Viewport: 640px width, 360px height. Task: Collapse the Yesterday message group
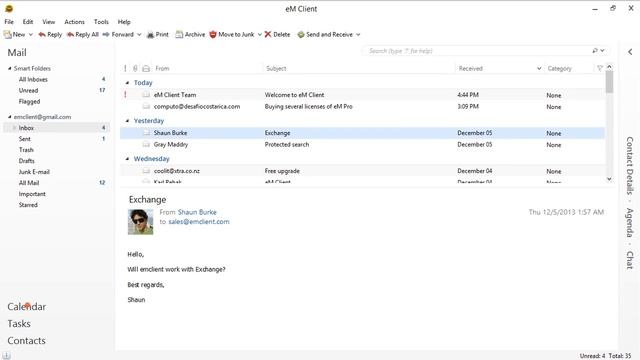127,120
